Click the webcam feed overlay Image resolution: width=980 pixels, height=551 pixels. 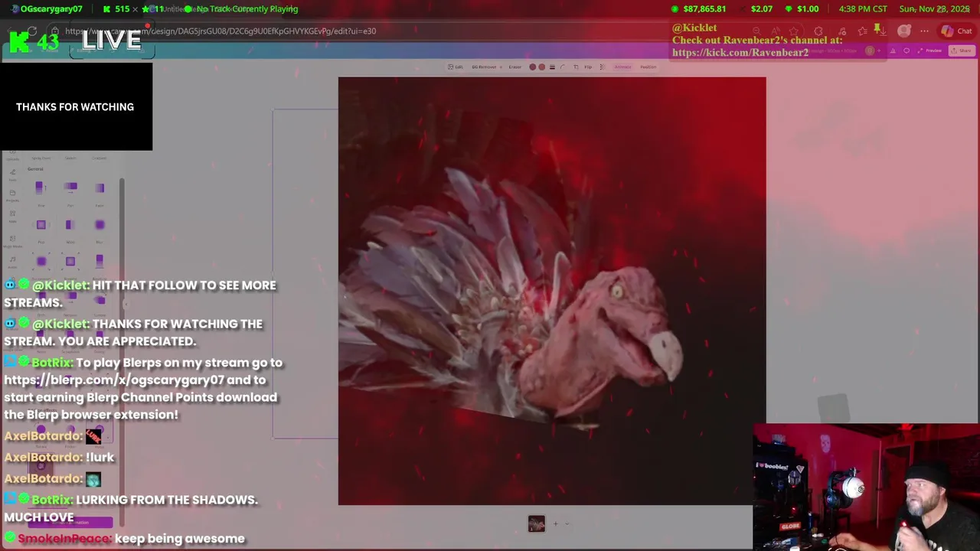coord(866,487)
